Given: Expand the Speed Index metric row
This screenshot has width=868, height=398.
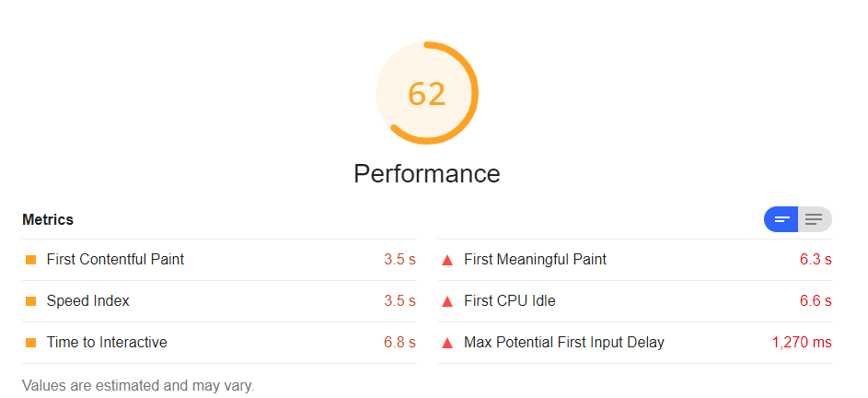Looking at the screenshot, I should tap(87, 301).
